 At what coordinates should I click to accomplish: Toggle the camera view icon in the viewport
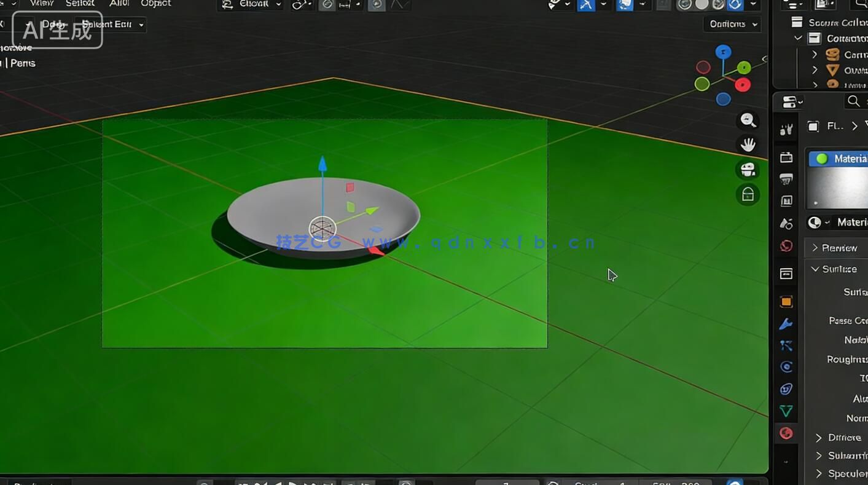point(748,170)
